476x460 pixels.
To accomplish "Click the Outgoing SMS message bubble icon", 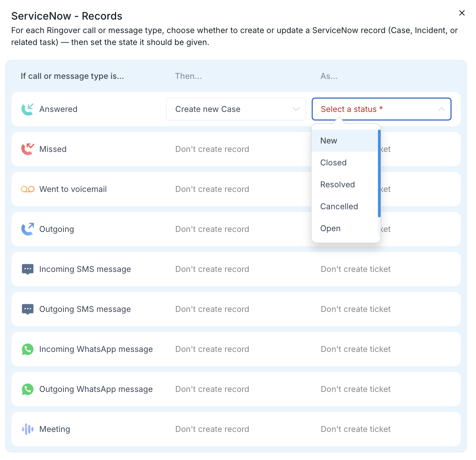I will (x=28, y=309).
